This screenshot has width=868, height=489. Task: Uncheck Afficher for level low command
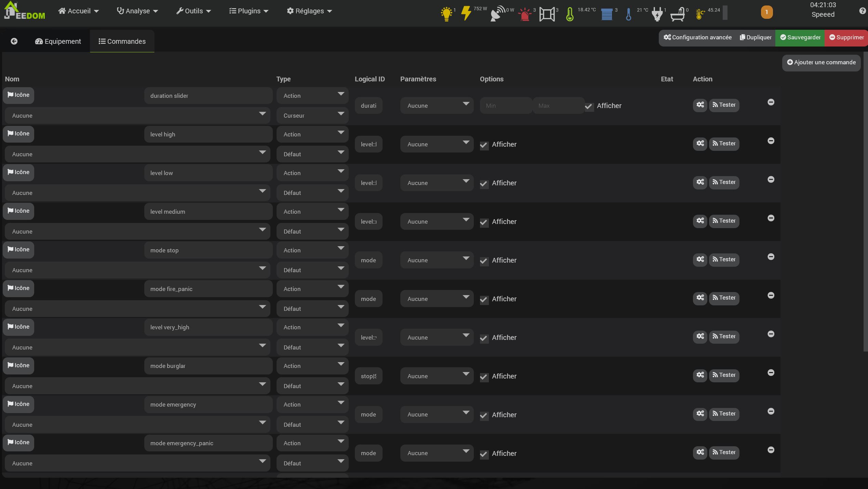click(484, 184)
